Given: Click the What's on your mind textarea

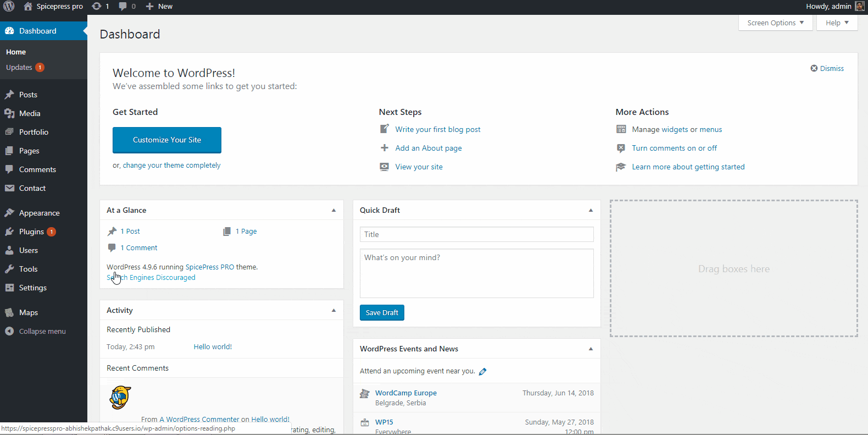Looking at the screenshot, I should pos(477,273).
